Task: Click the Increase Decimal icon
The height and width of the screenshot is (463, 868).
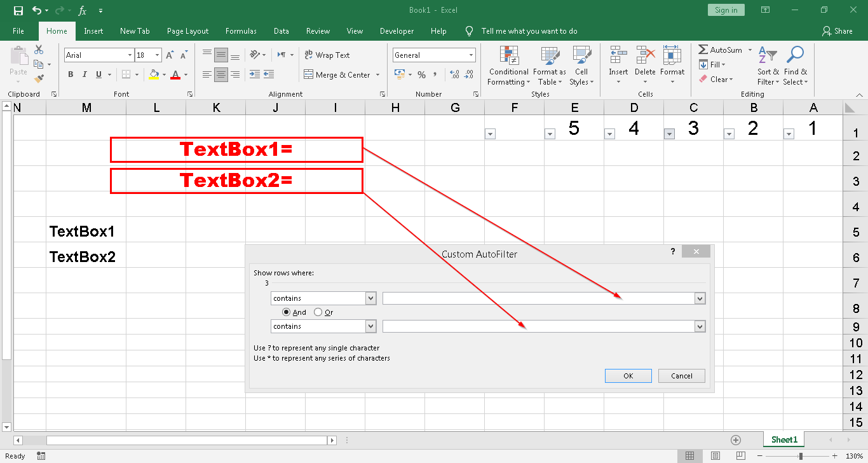Action: point(455,75)
